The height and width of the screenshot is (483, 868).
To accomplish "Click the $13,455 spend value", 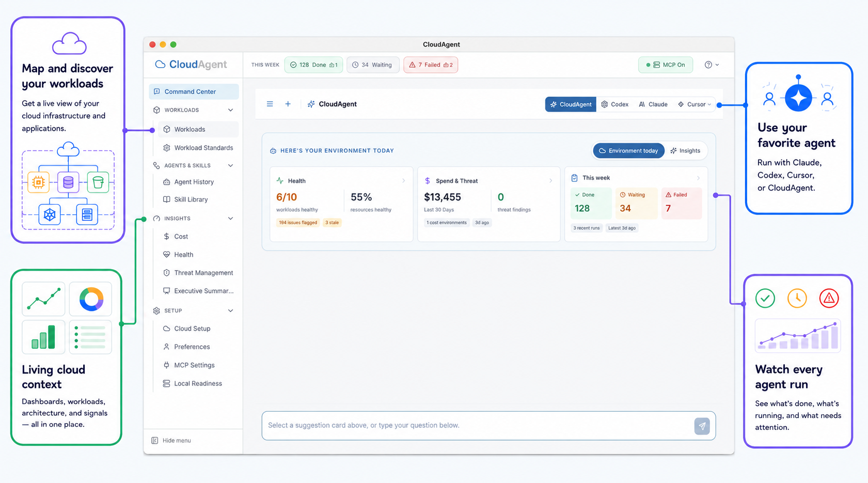I will point(443,197).
